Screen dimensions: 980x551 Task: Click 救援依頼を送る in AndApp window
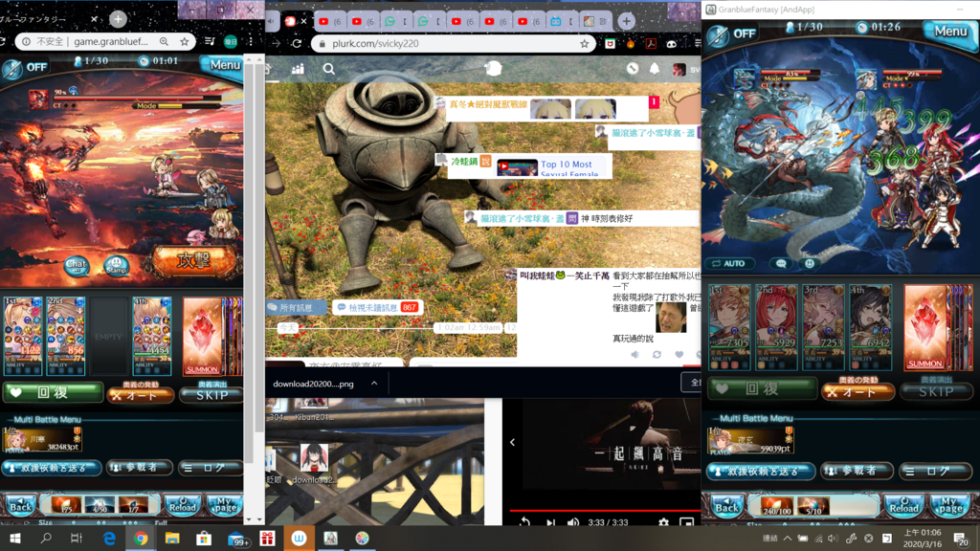pos(761,471)
